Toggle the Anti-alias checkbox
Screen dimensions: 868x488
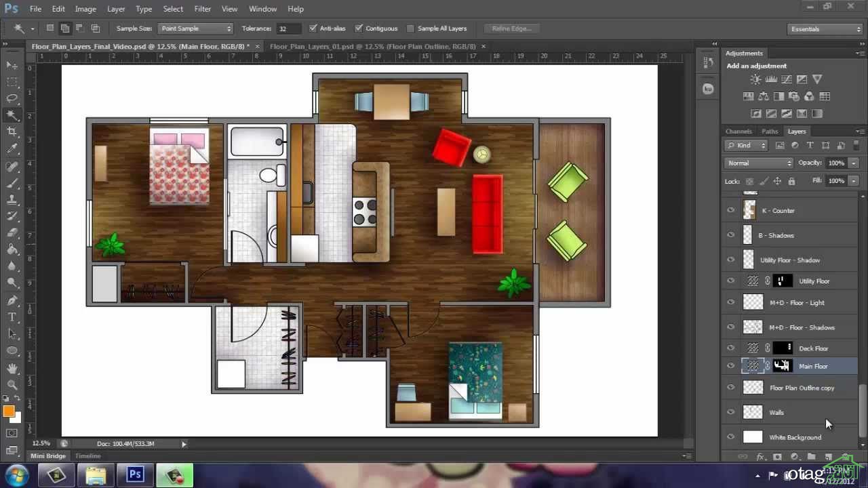pos(313,28)
